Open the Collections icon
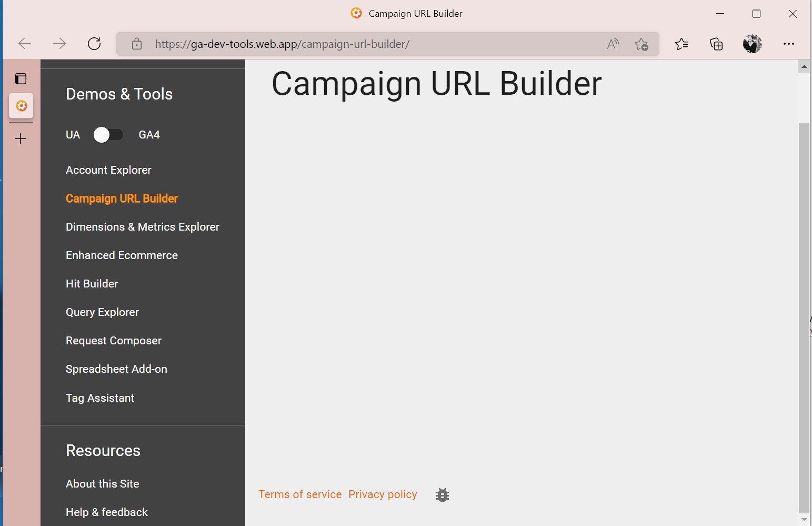 pyautogui.click(x=716, y=44)
